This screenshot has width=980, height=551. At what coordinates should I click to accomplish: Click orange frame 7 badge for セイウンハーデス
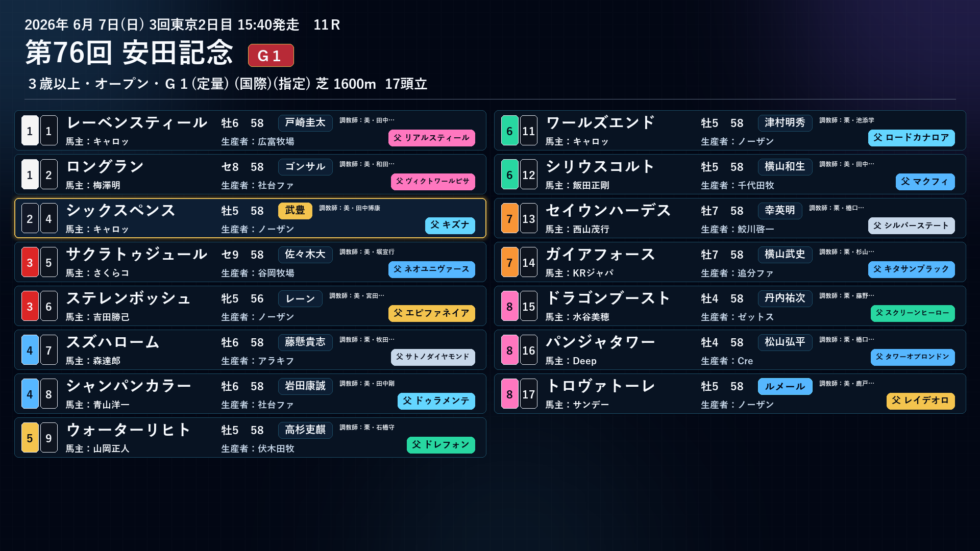point(509,218)
